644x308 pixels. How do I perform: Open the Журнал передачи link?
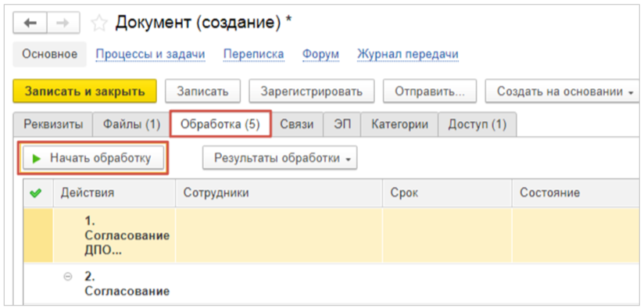(408, 54)
